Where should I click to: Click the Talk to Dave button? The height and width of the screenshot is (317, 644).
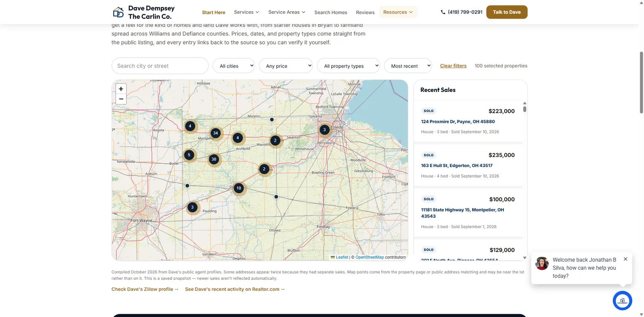[x=507, y=12]
